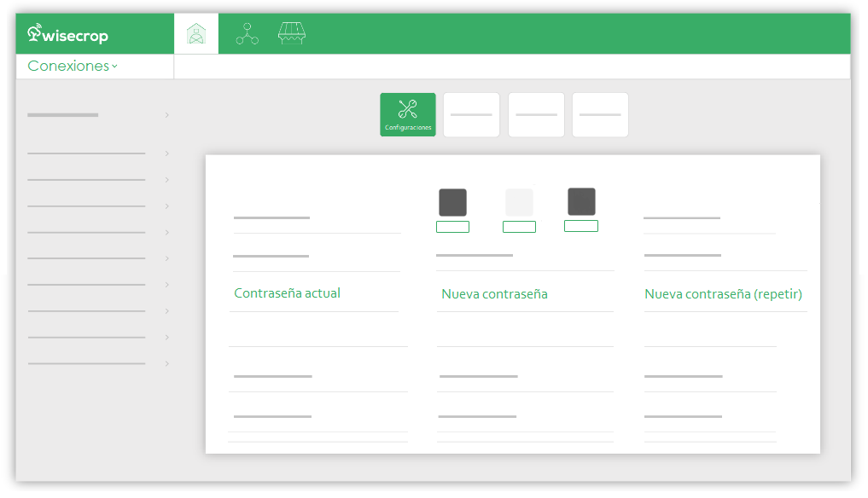868x498 pixels.
Task: Select the Configuraciones wrench tab
Action: (408, 114)
